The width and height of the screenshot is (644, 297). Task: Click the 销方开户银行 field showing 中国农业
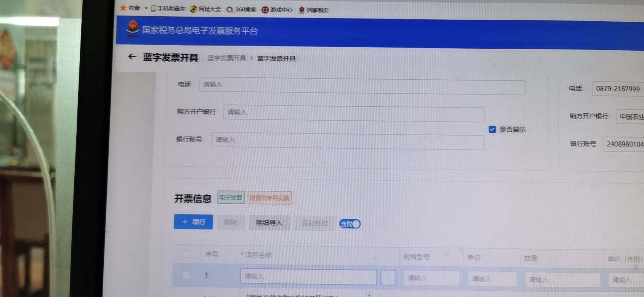click(x=630, y=116)
